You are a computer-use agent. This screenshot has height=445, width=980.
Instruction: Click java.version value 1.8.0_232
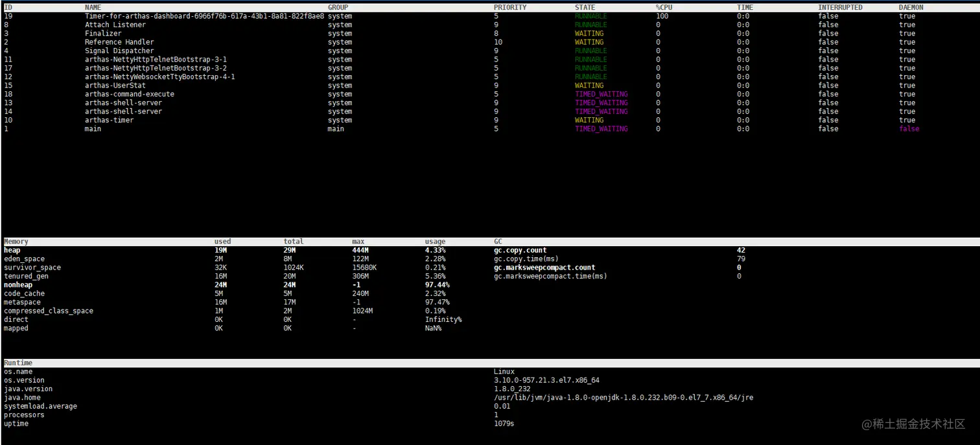pos(512,389)
